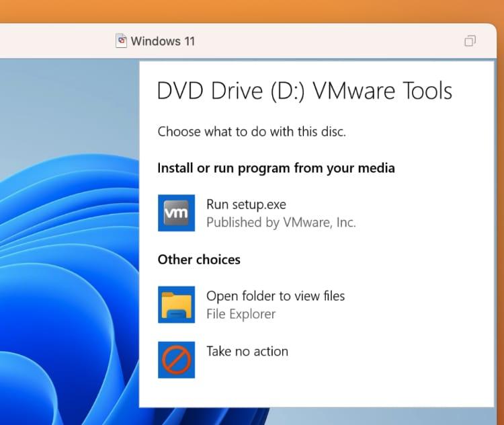The image size is (504, 425).
Task: Choose 'Run setup.exe' option
Action: click(x=246, y=204)
